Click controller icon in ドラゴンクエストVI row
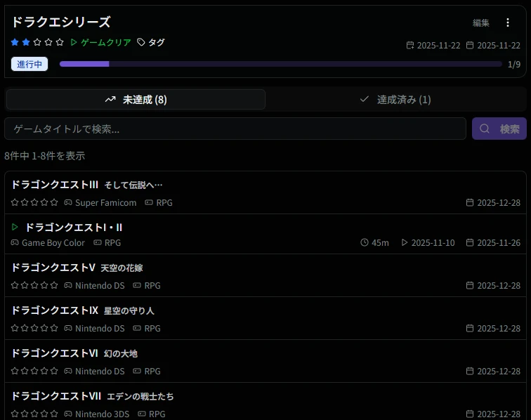 coord(68,372)
